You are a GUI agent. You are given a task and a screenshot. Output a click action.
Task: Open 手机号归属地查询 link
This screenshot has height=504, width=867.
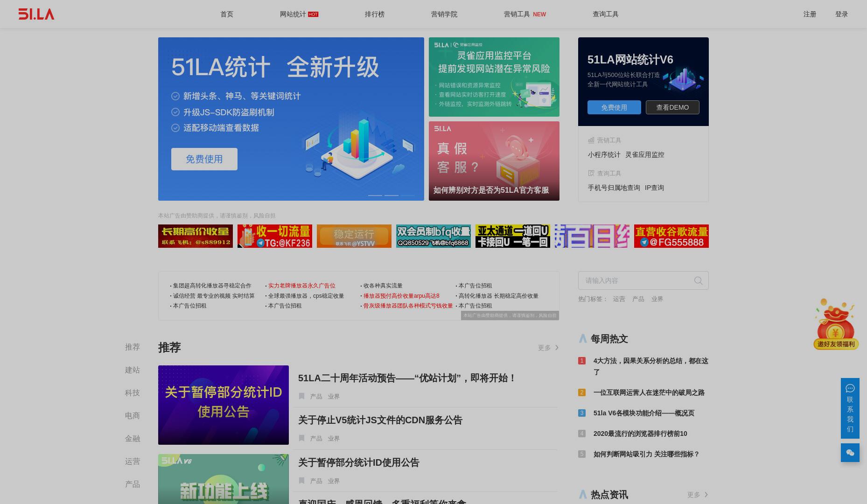coord(614,188)
